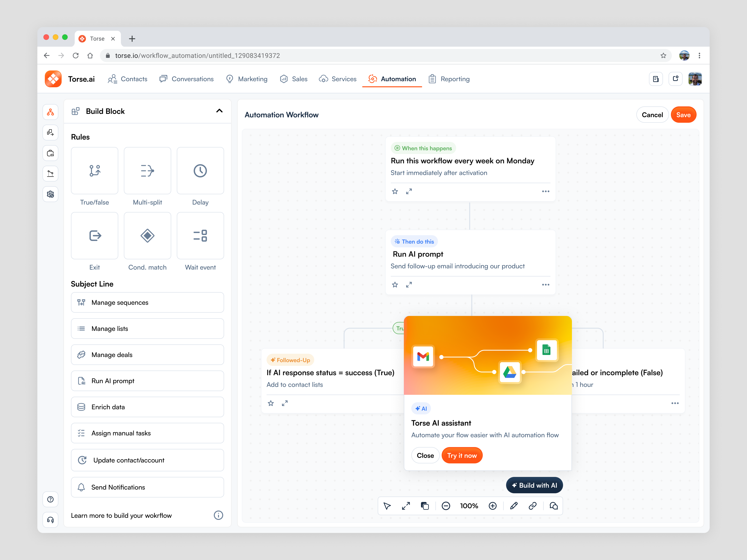Expand the 'Run this workflow every week' card
The image size is (747, 560).
[x=409, y=191]
